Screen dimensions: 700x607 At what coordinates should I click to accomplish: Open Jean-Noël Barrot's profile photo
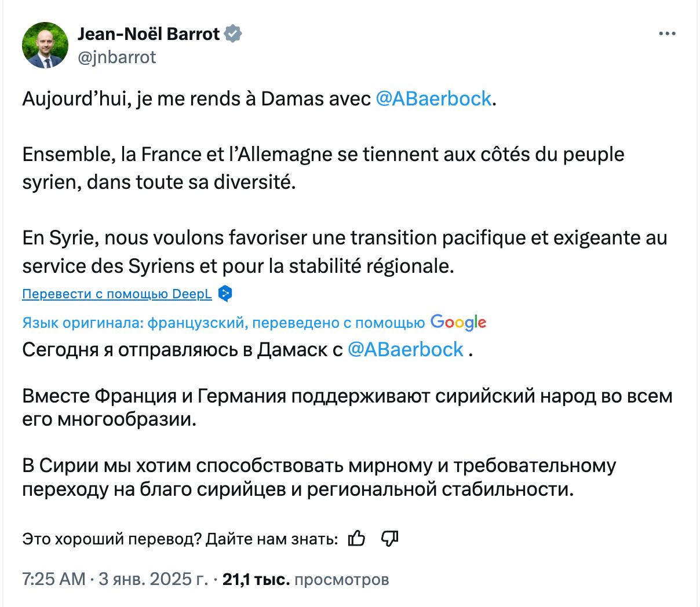point(45,45)
